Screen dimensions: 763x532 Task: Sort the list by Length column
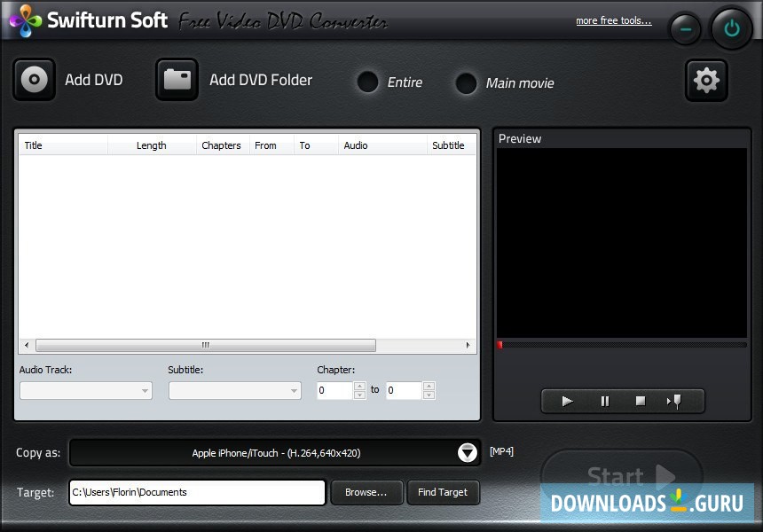151,145
